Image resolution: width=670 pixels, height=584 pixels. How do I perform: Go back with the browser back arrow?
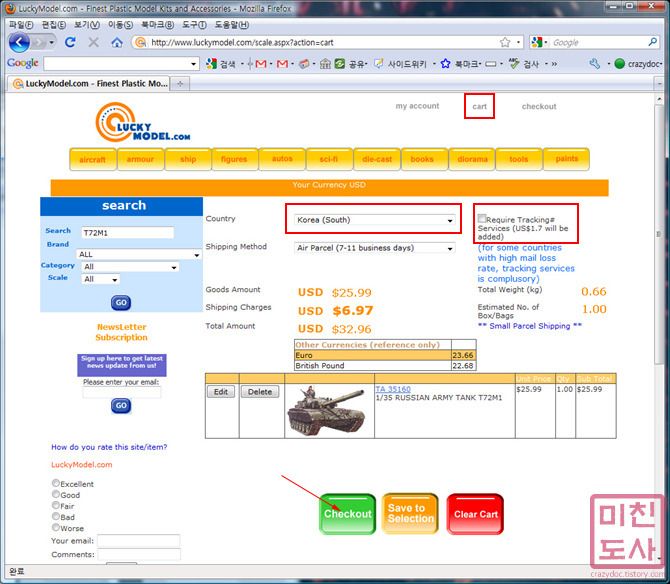coord(19,42)
